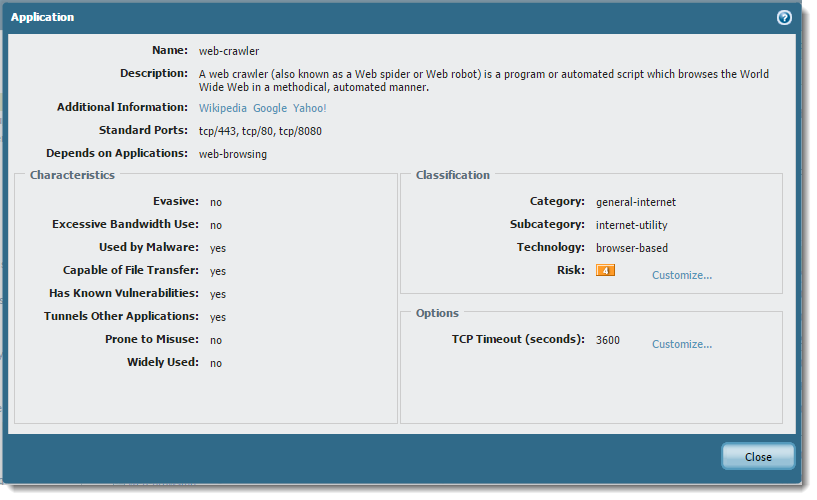This screenshot has width=817, height=500.
Task: Click the Widely Used value no
Action: 216,363
